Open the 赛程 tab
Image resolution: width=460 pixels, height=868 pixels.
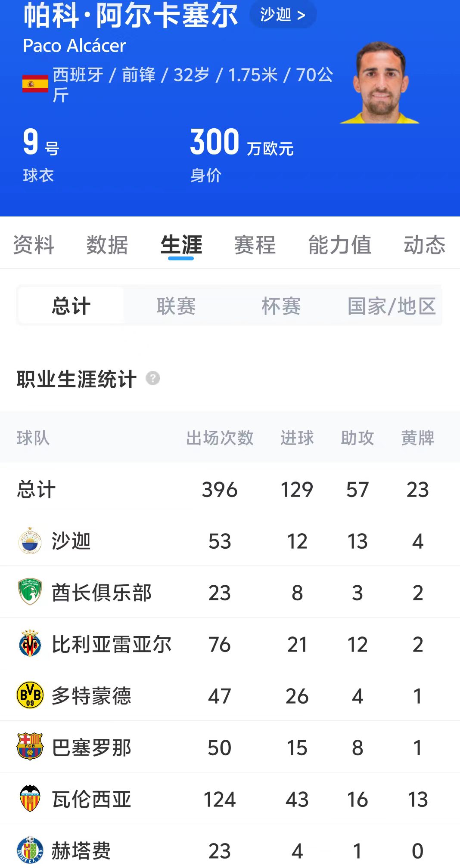click(255, 245)
